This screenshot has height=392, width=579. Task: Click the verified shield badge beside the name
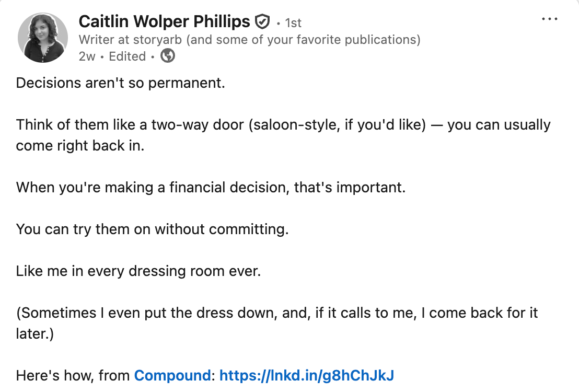point(262,22)
